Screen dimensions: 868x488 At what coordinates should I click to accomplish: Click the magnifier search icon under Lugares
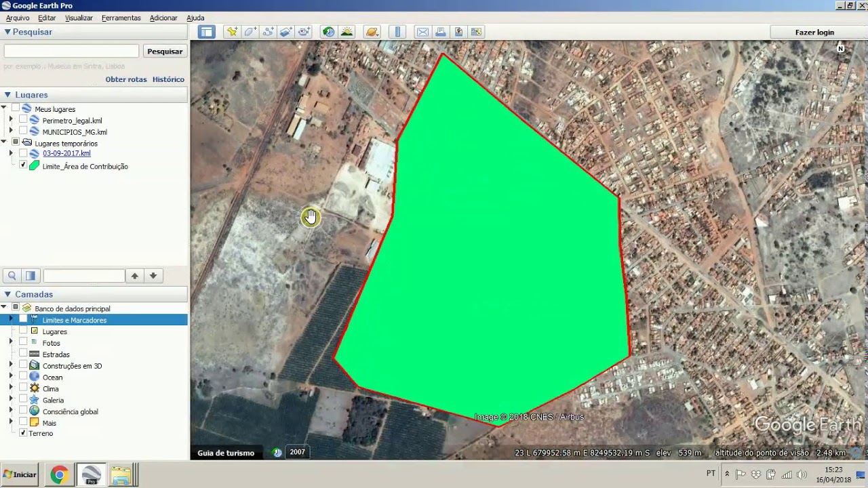(x=12, y=276)
